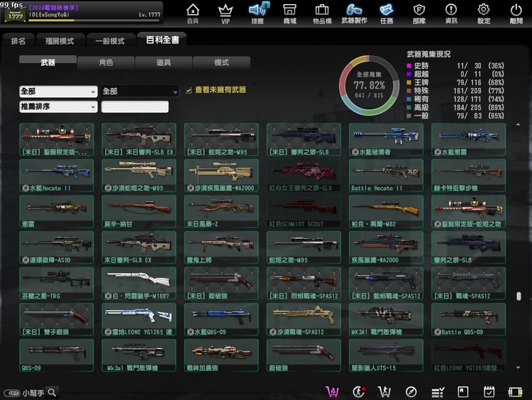Select the 白·閃靈獵手-M1887 weapon card
532x400 pixels.
tap(139, 283)
